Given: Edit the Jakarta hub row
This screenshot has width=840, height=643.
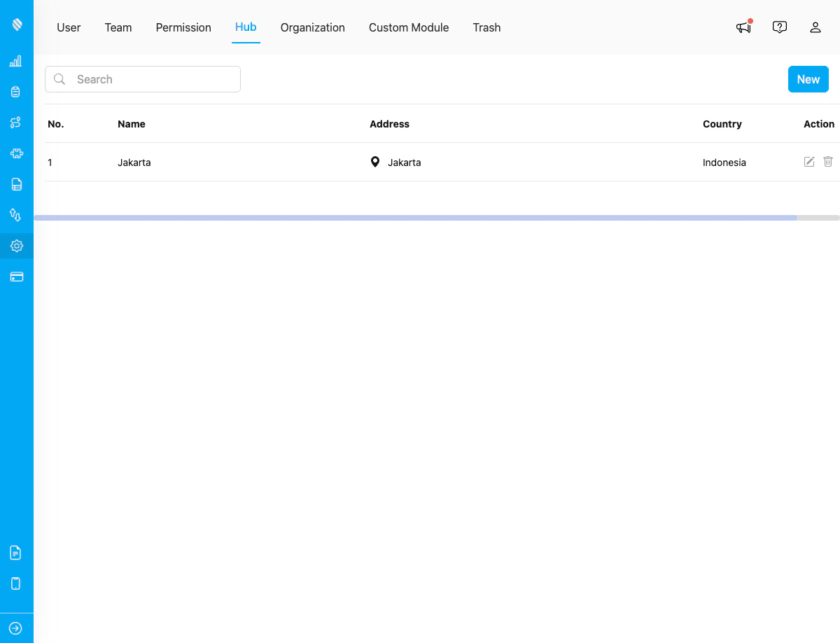Looking at the screenshot, I should pos(809,162).
